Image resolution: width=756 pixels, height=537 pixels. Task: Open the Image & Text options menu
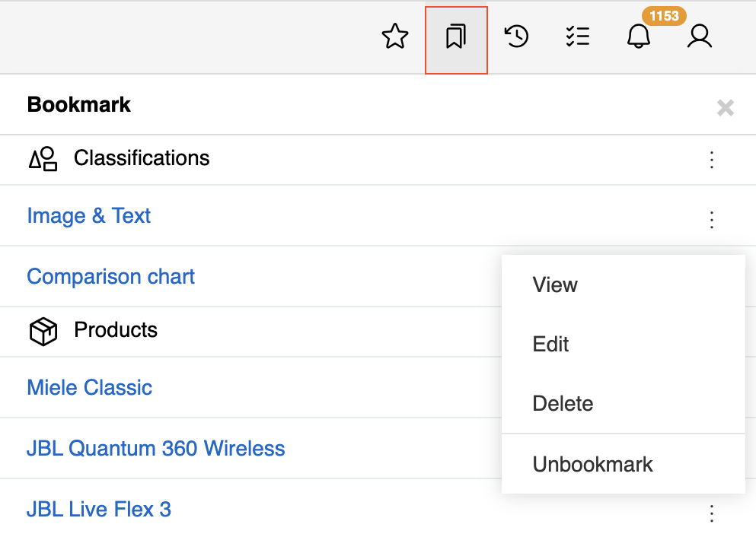click(712, 220)
